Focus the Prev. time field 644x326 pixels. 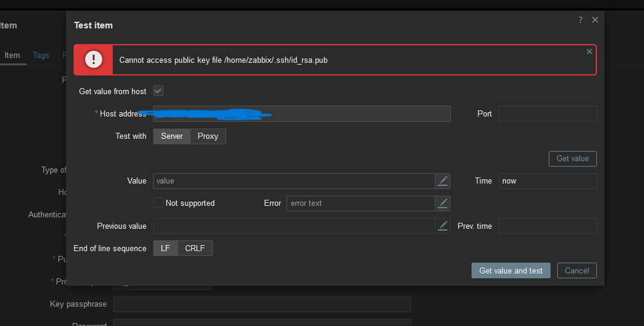548,226
